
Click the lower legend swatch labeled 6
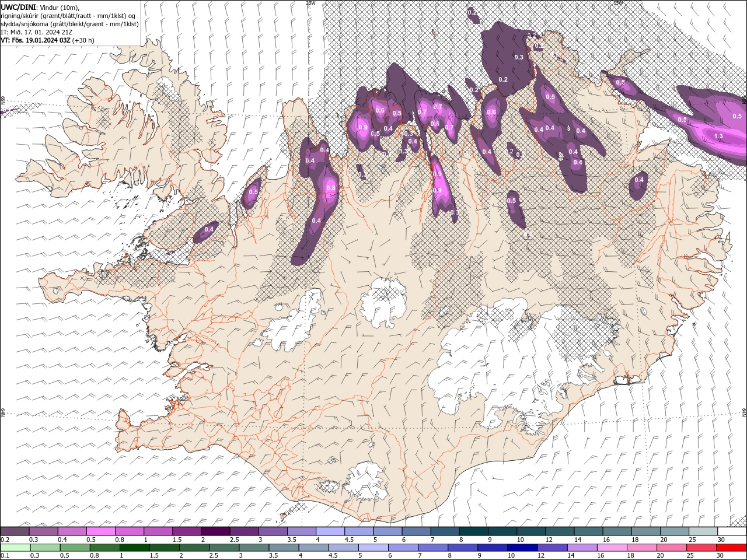tap(403, 548)
